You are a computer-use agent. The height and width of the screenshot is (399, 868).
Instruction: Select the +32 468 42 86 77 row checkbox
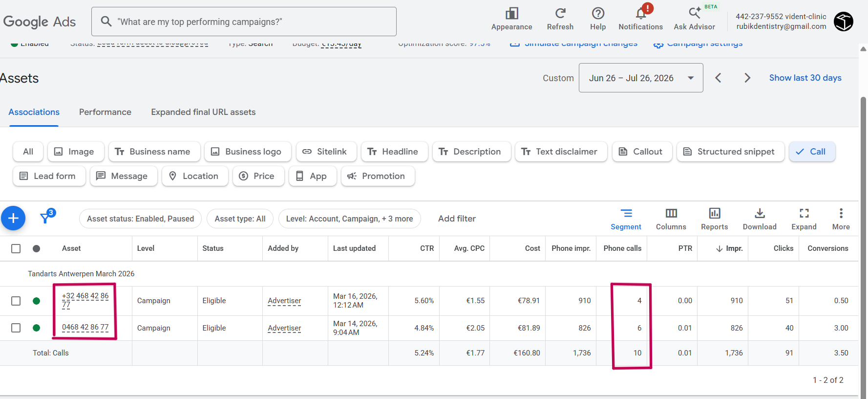pos(16,301)
